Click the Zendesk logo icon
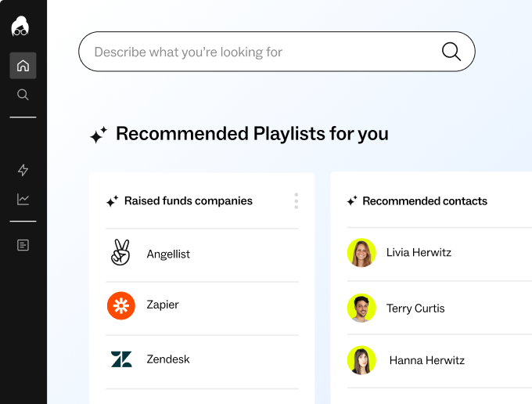Screen dimensions: 532x404 pos(120,359)
